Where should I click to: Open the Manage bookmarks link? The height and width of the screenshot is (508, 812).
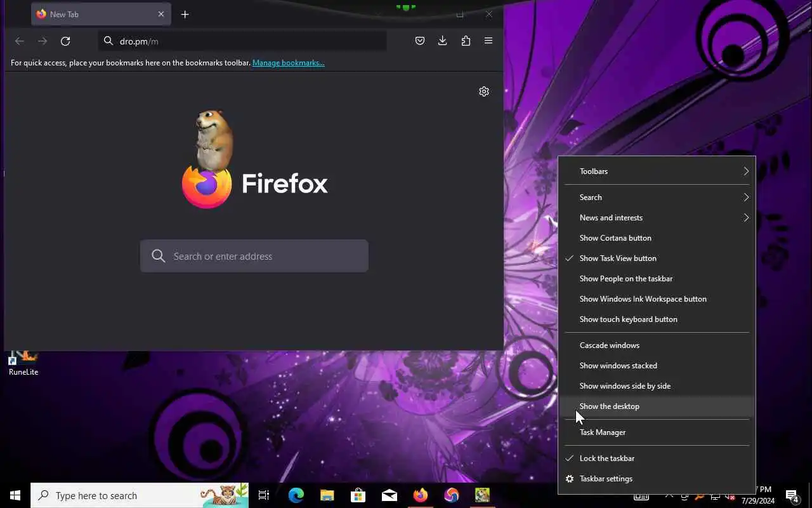tap(289, 63)
